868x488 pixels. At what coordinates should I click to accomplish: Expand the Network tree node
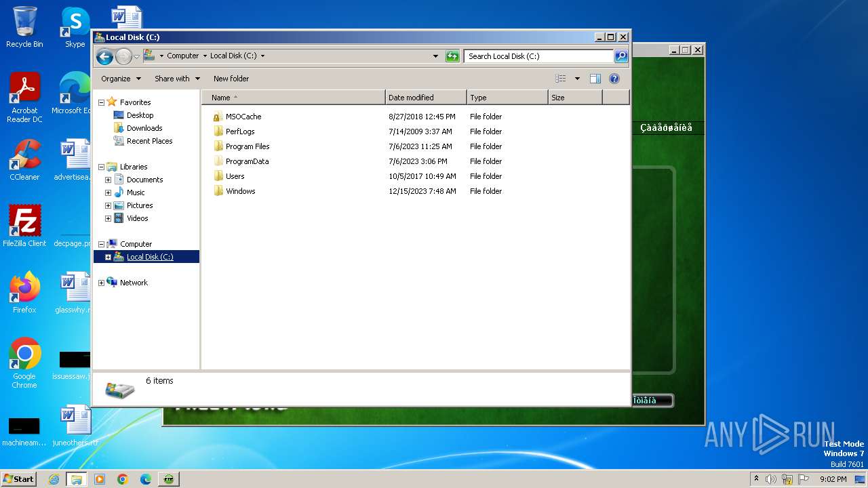point(101,283)
